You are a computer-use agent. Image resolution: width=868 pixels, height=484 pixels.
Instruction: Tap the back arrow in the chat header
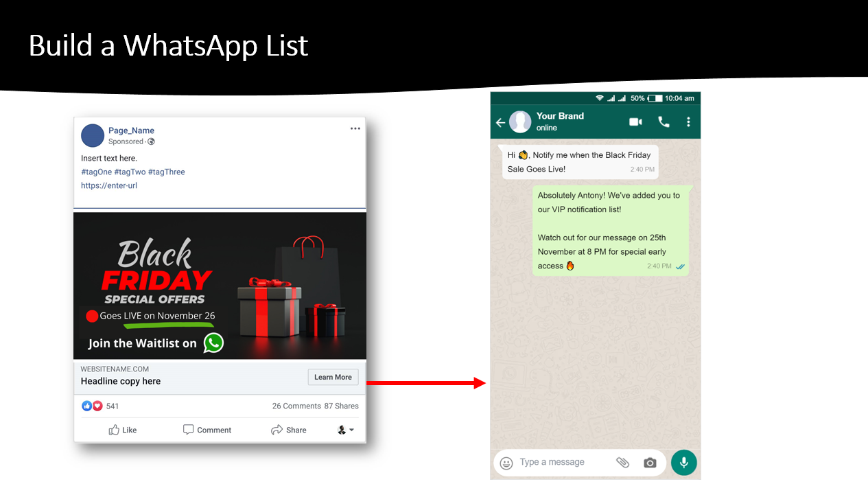click(x=500, y=122)
